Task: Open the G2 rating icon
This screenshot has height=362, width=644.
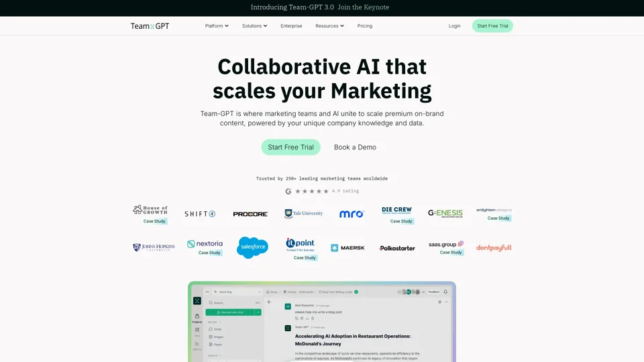Action: [288, 191]
